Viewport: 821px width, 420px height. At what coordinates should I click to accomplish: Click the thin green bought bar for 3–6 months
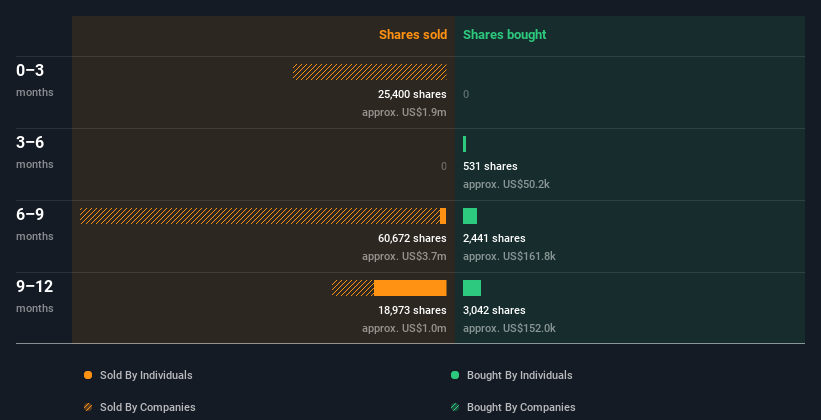click(x=464, y=143)
